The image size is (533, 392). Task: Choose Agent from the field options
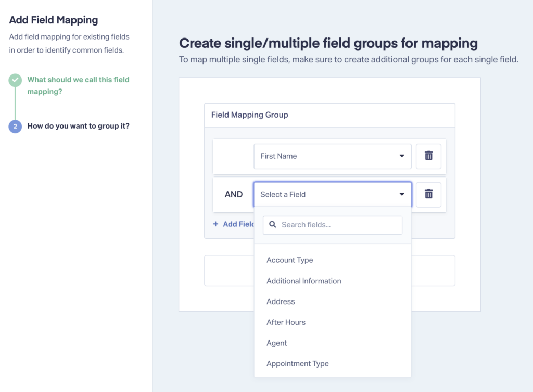(276, 343)
